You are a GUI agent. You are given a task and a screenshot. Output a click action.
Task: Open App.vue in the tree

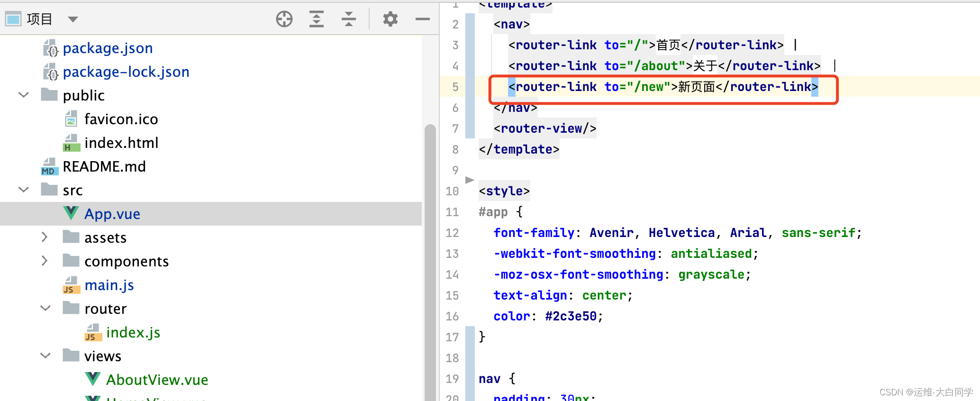(x=112, y=214)
